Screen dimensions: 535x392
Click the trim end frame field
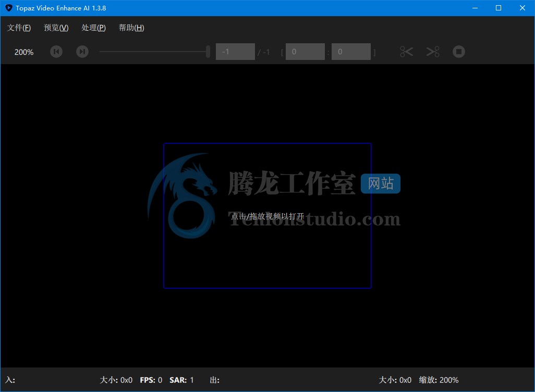pyautogui.click(x=351, y=52)
